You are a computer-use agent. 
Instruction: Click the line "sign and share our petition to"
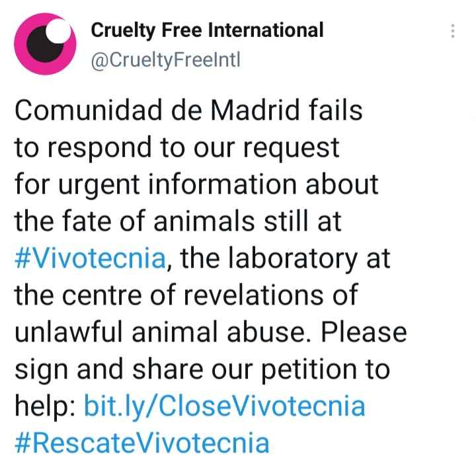[x=202, y=370]
